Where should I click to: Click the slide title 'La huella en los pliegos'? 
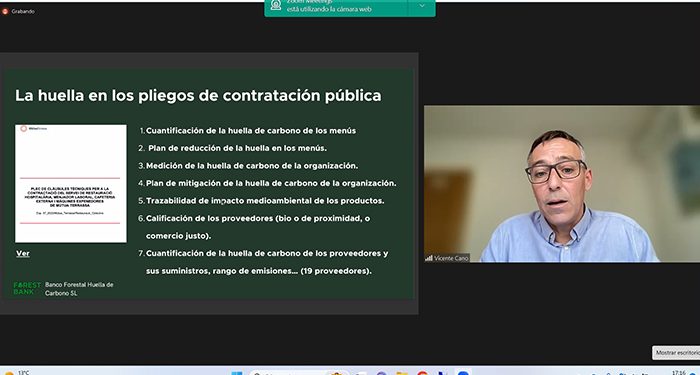tap(198, 96)
